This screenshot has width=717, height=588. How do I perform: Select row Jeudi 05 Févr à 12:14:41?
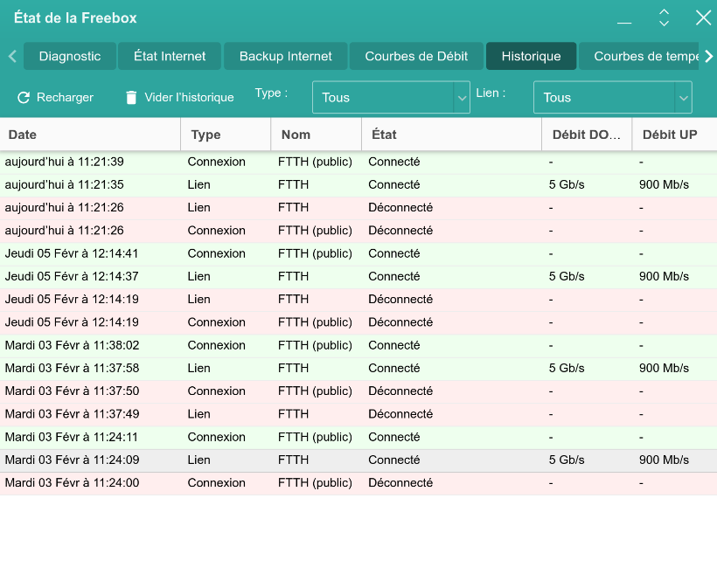[358, 253]
